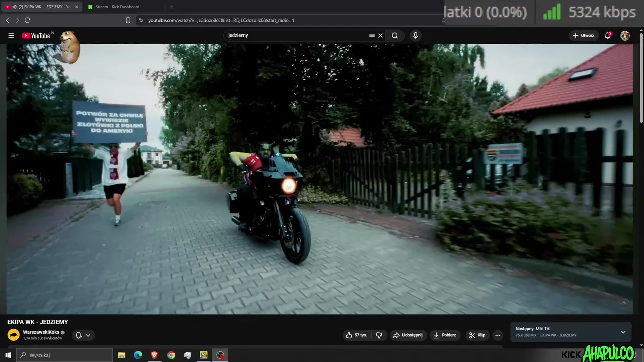Mute the tab via the speaker icon

(x=14, y=7)
